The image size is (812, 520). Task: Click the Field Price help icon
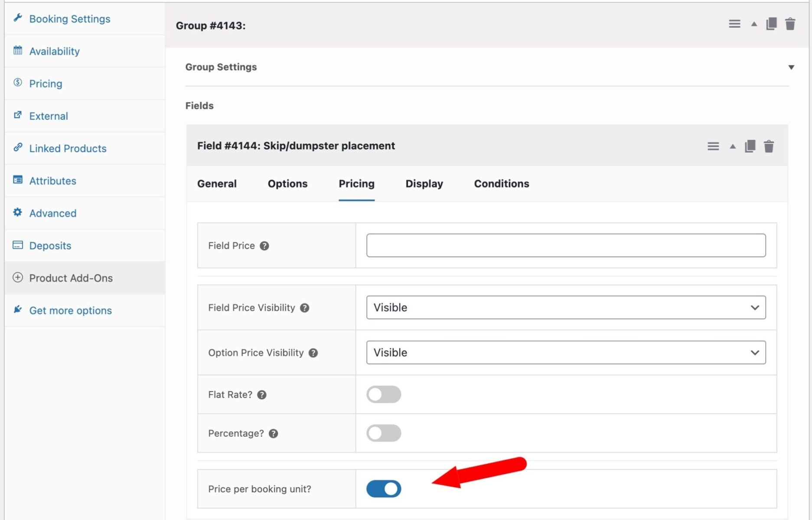[x=264, y=246]
